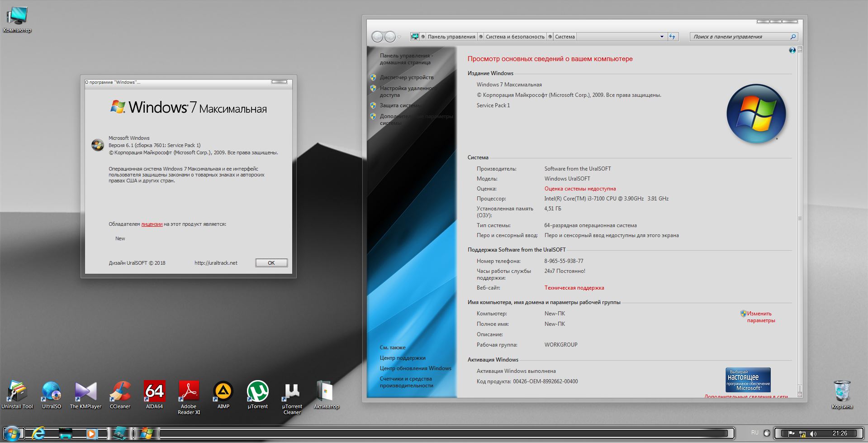Open Центр обновления Windows link

click(x=416, y=368)
